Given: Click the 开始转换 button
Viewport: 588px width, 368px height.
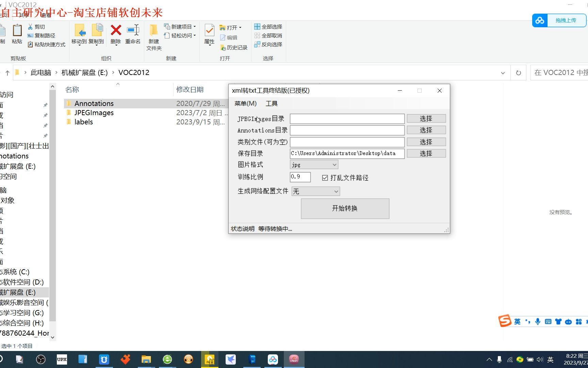Looking at the screenshot, I should [344, 208].
